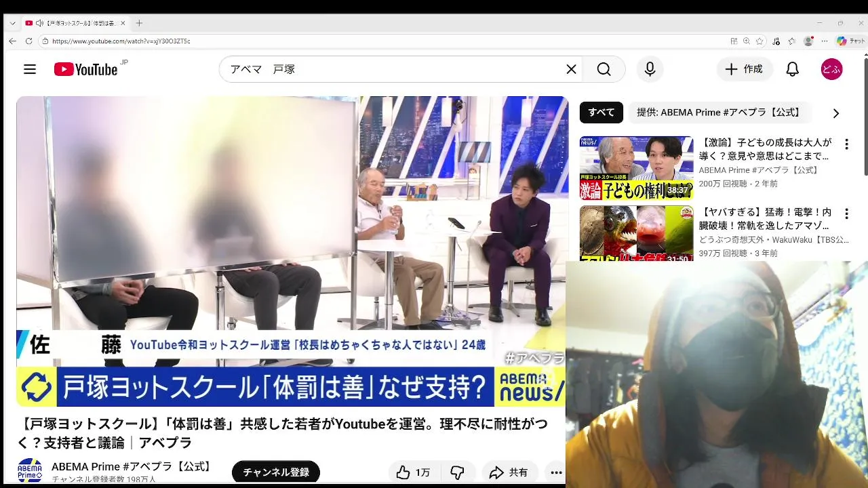This screenshot has width=868, height=488.
Task: Like the video with thumbs up
Action: 413,472
